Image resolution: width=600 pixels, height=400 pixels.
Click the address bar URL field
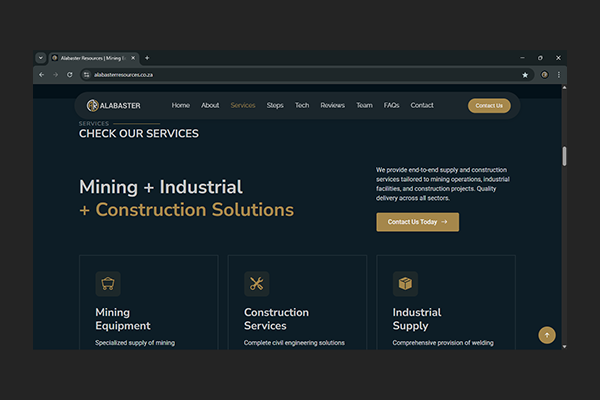click(306, 75)
